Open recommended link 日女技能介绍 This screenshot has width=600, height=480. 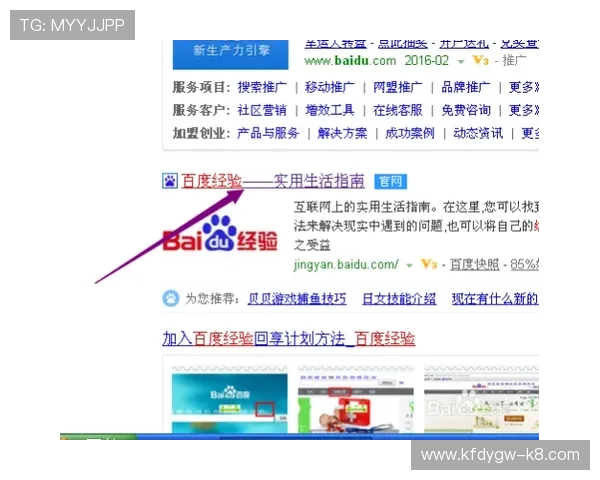(x=399, y=299)
